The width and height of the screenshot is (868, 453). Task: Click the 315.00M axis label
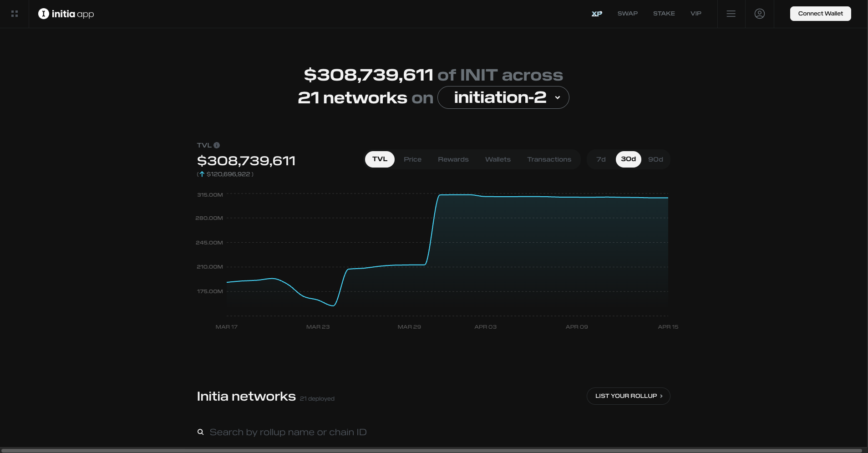(x=210, y=194)
